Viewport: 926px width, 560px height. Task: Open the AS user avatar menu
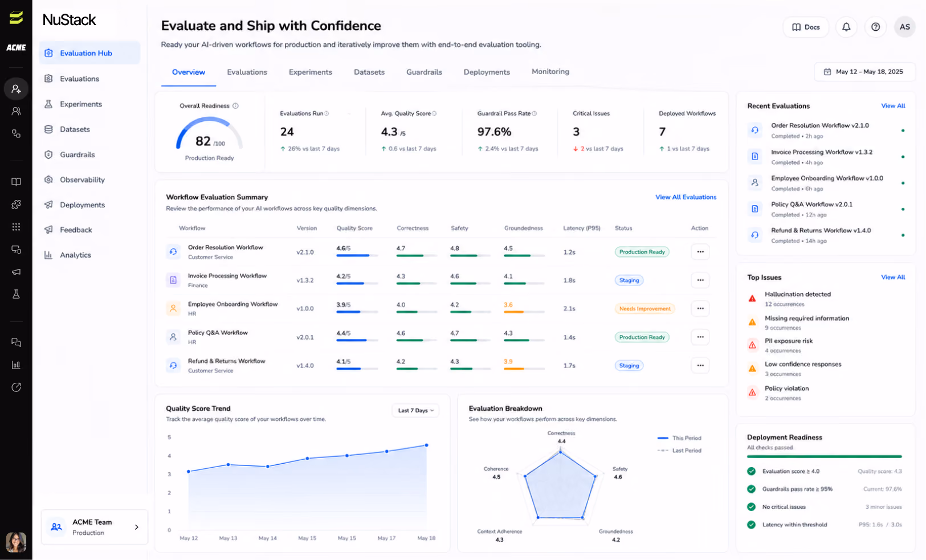point(904,27)
